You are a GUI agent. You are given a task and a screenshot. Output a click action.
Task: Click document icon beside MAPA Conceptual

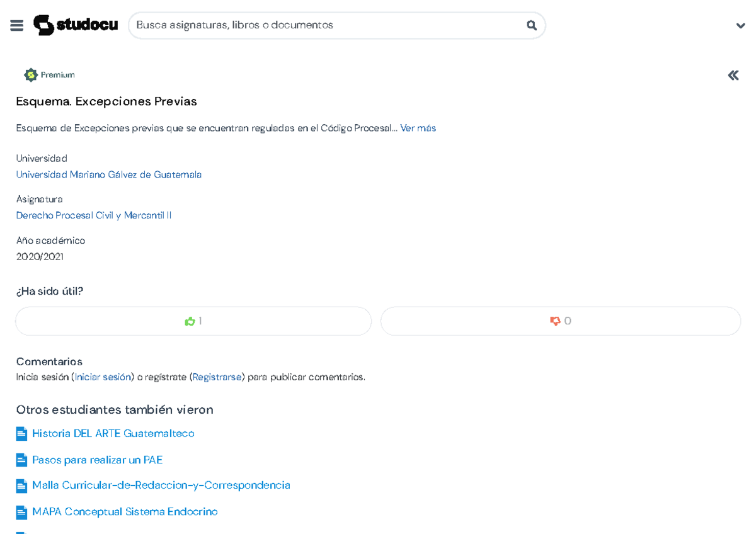pos(21,512)
